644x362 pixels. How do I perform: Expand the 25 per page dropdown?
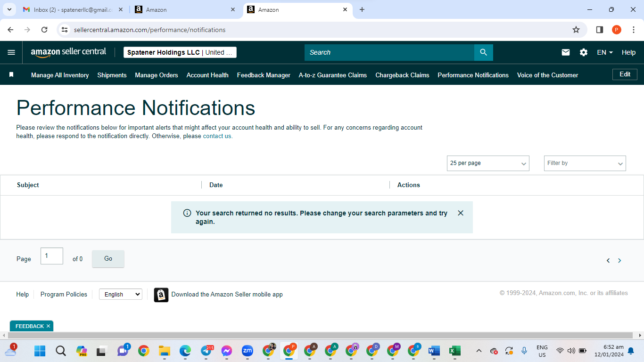[x=488, y=163]
